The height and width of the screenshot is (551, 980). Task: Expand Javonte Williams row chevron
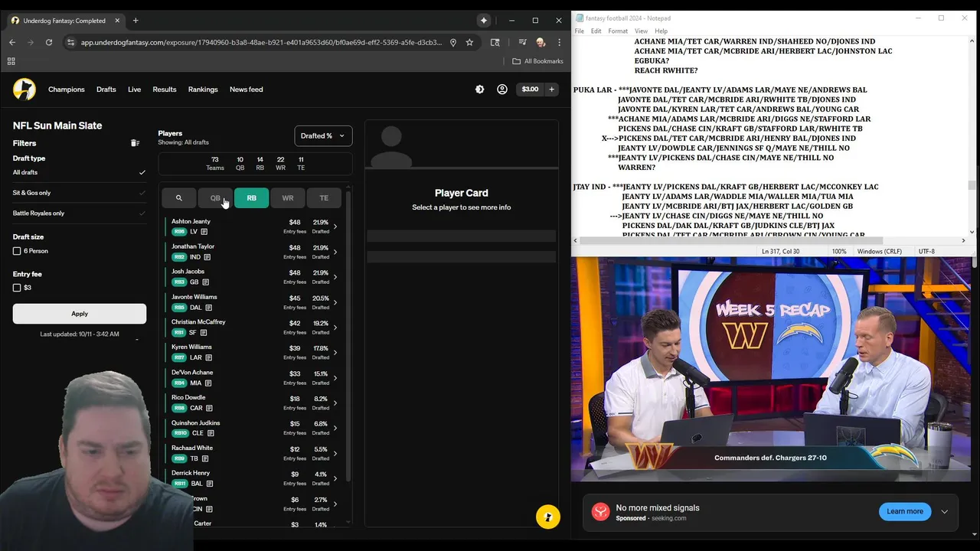pyautogui.click(x=335, y=302)
